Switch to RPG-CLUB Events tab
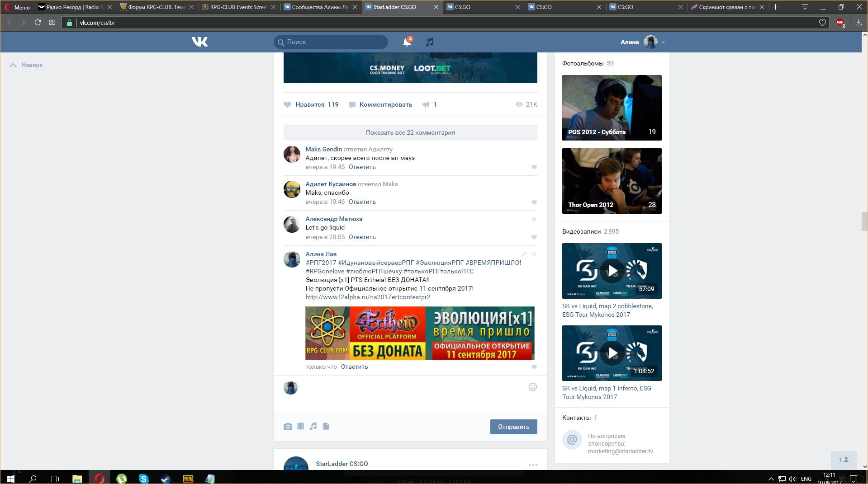Screen dimensions: 868x484 point(239,7)
